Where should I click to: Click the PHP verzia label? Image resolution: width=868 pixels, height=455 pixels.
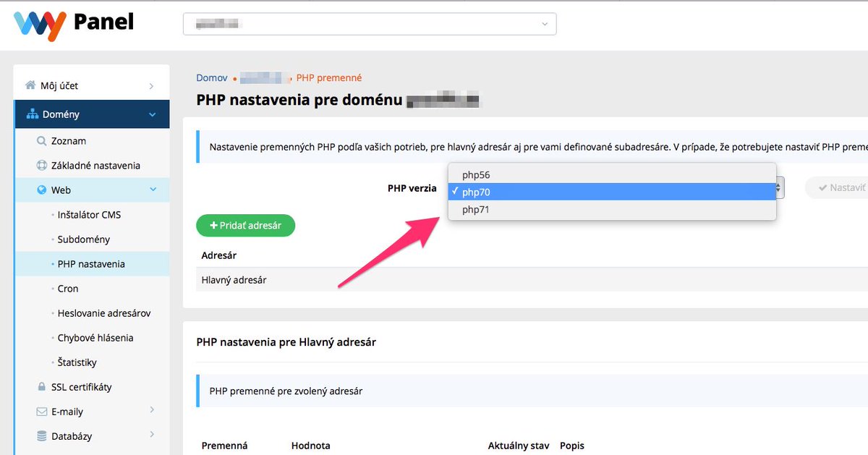coord(412,188)
